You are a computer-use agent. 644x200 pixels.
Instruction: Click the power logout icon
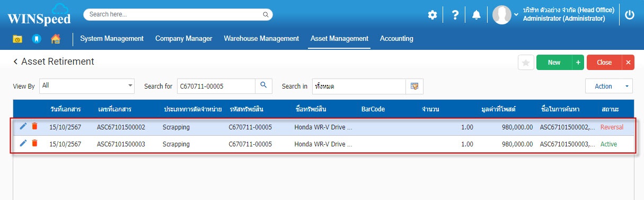pyautogui.click(x=630, y=15)
